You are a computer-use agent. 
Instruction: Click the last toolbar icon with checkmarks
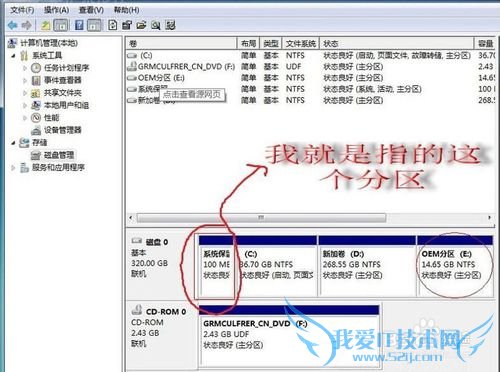point(170,25)
